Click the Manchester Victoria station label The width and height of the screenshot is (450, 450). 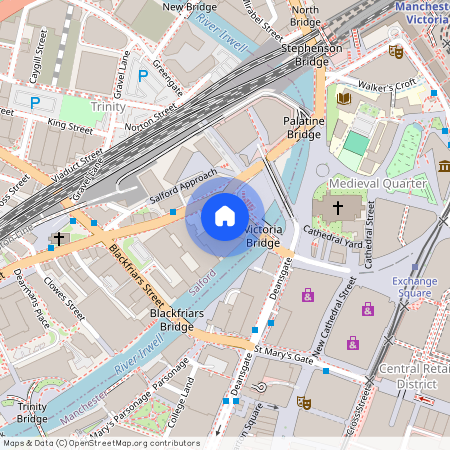[x=423, y=13]
